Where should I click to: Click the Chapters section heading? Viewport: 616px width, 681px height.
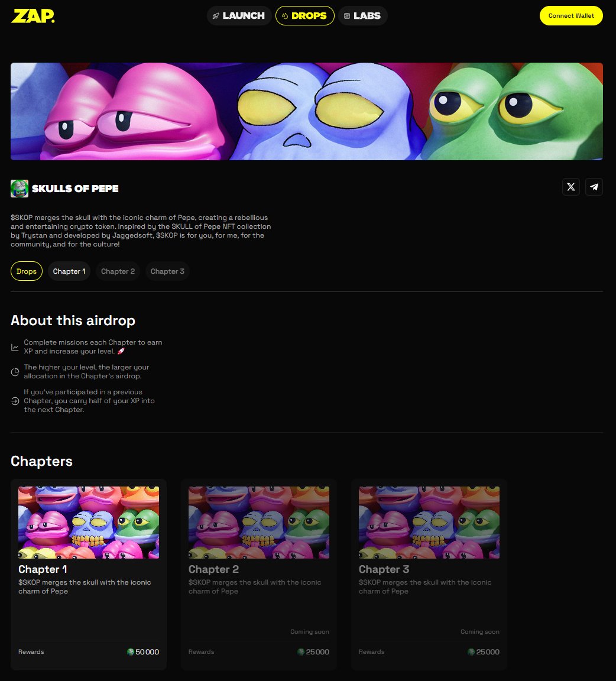[42, 461]
